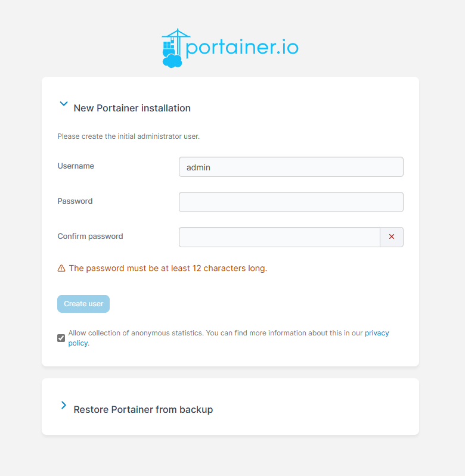Collapse the New Portainer installation chevron
The height and width of the screenshot is (476, 465).
[63, 104]
